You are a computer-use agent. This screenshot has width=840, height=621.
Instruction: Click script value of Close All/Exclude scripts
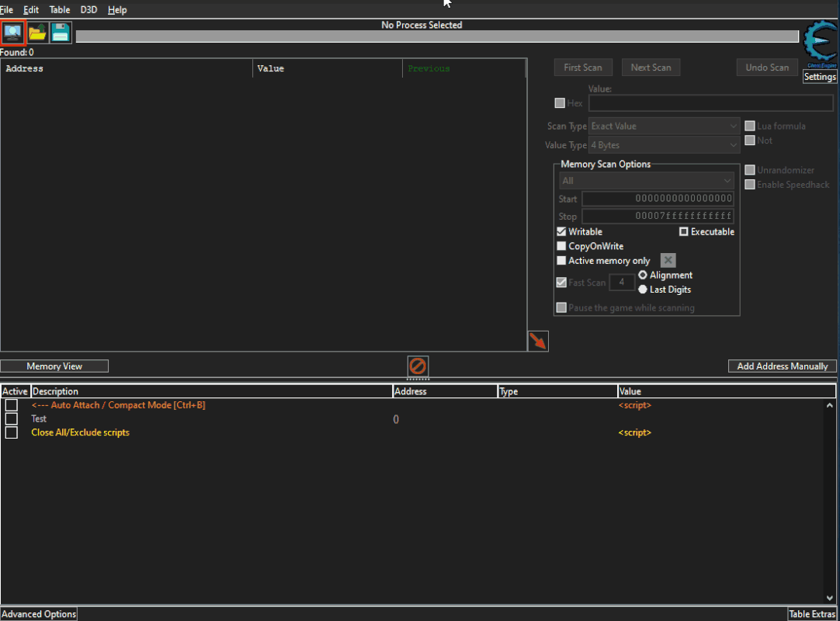tap(634, 432)
